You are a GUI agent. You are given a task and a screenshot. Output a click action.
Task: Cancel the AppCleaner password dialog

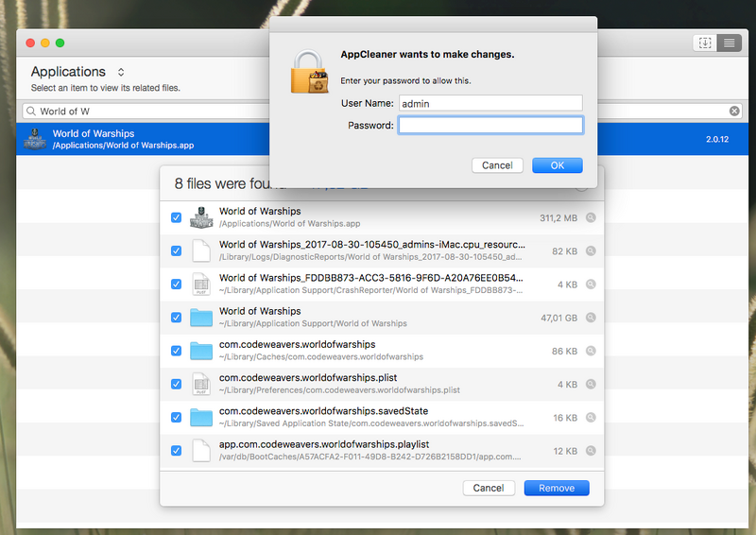point(497,165)
